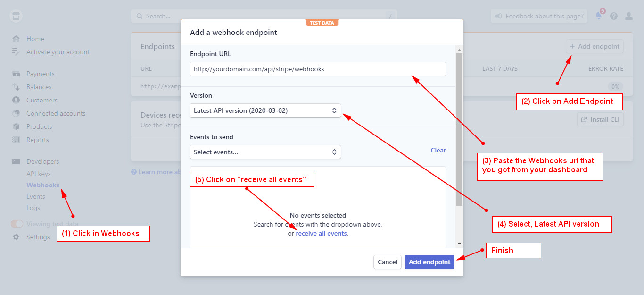Click the Stripe logo icon
Viewport: 644px width, 295px height.
pyautogui.click(x=16, y=16)
